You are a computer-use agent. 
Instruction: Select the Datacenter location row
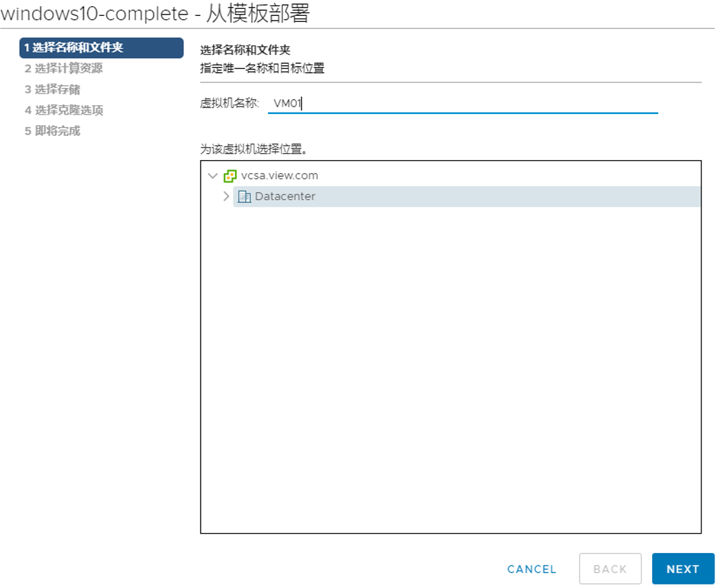(x=466, y=196)
